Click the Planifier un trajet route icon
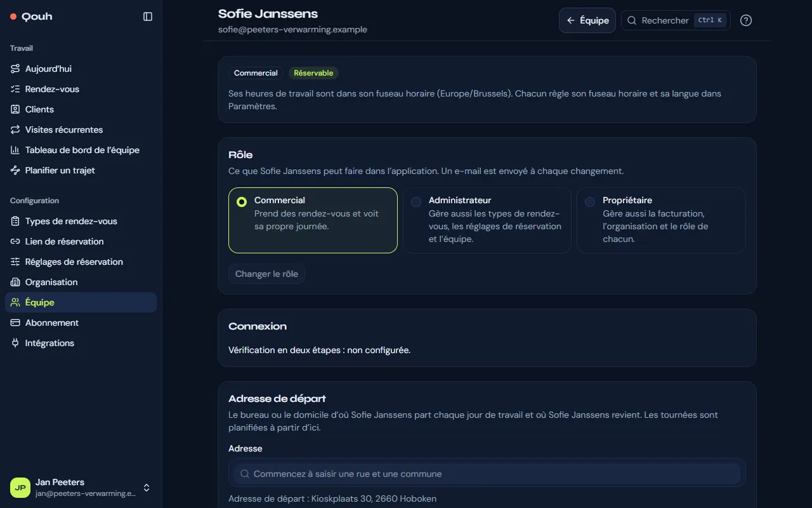 click(x=15, y=170)
